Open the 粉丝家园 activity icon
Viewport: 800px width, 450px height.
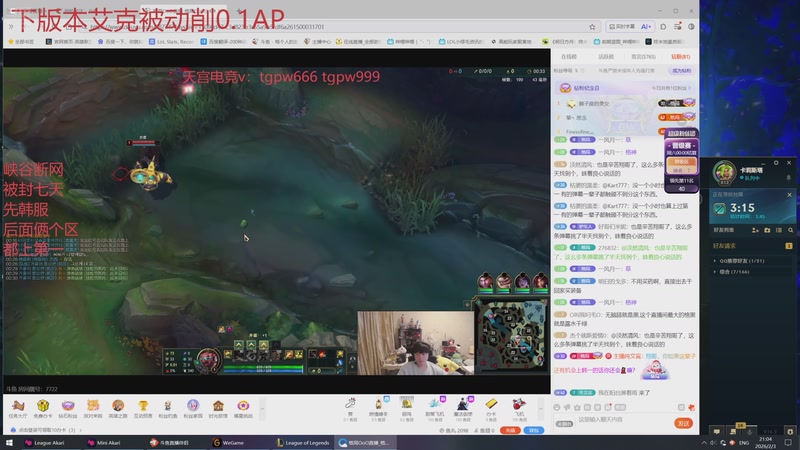coord(193,408)
